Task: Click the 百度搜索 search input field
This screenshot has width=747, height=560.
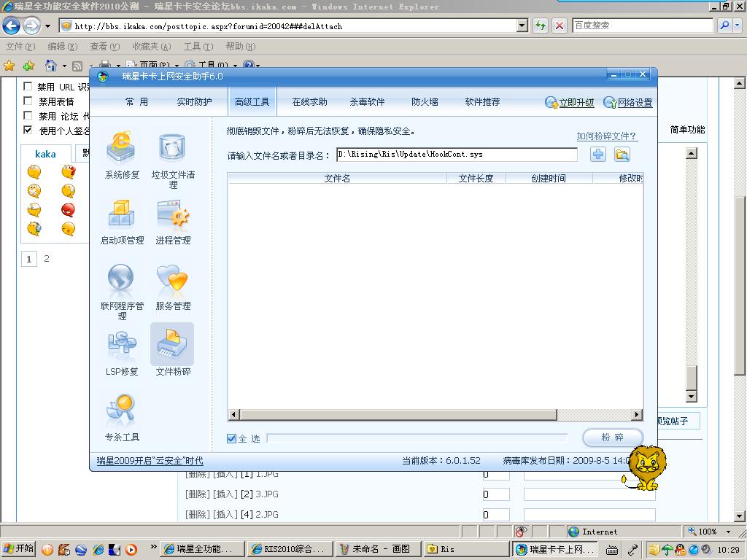Action: pyautogui.click(x=643, y=26)
